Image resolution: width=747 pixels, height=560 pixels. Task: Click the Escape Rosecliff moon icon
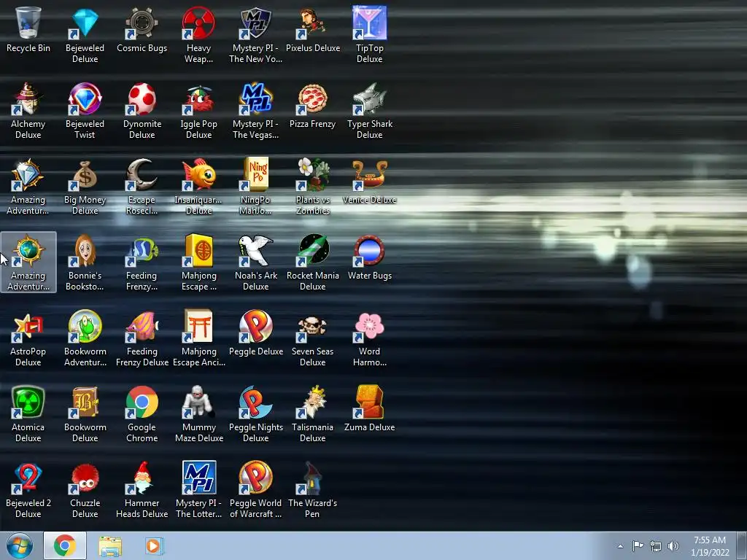point(142,174)
